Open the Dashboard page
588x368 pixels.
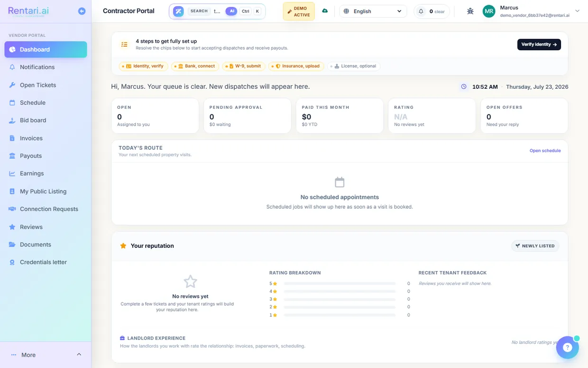point(46,49)
